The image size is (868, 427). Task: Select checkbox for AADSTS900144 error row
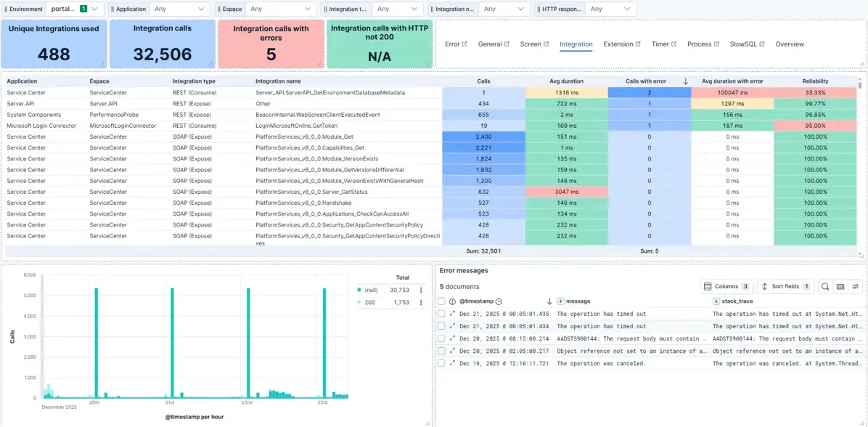point(442,338)
